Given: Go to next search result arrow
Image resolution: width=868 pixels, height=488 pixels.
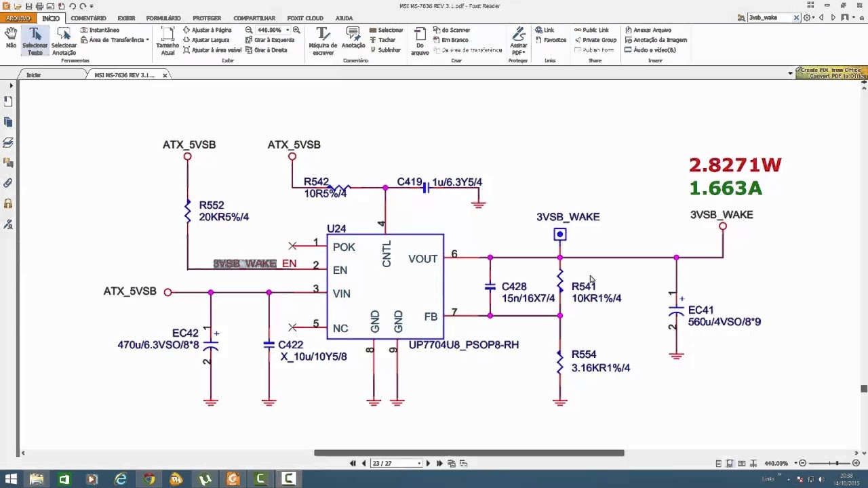Looking at the screenshot, I should click(x=833, y=18).
